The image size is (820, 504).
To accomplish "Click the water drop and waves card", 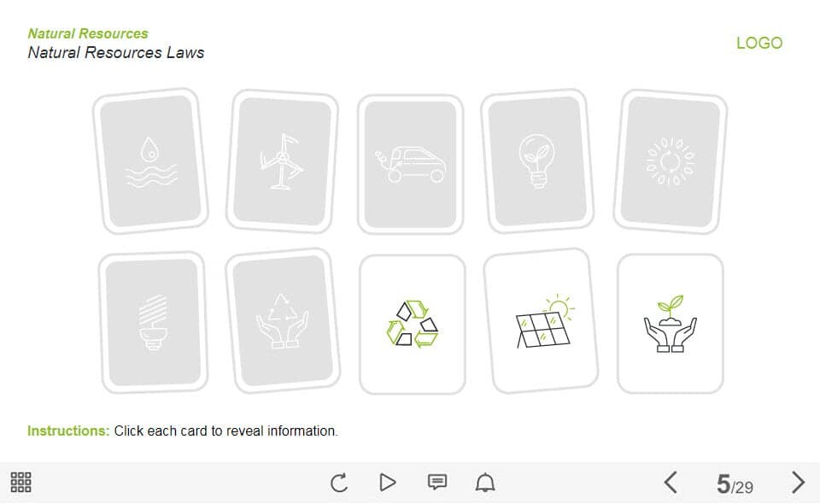I will click(150, 161).
